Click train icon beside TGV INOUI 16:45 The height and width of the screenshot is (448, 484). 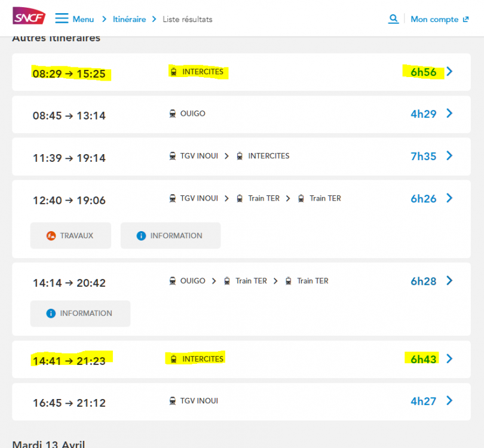(173, 401)
